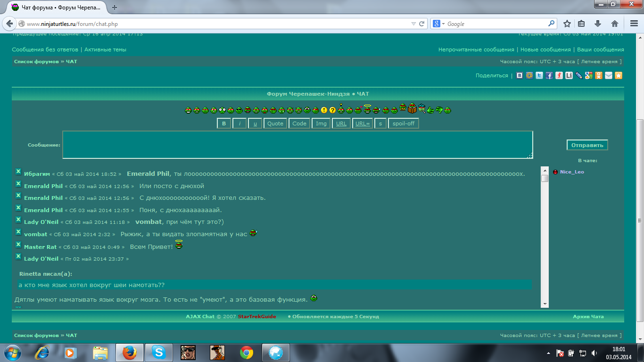The width and height of the screenshot is (644, 362).
Task: Insert a Quote tag
Action: tap(275, 123)
